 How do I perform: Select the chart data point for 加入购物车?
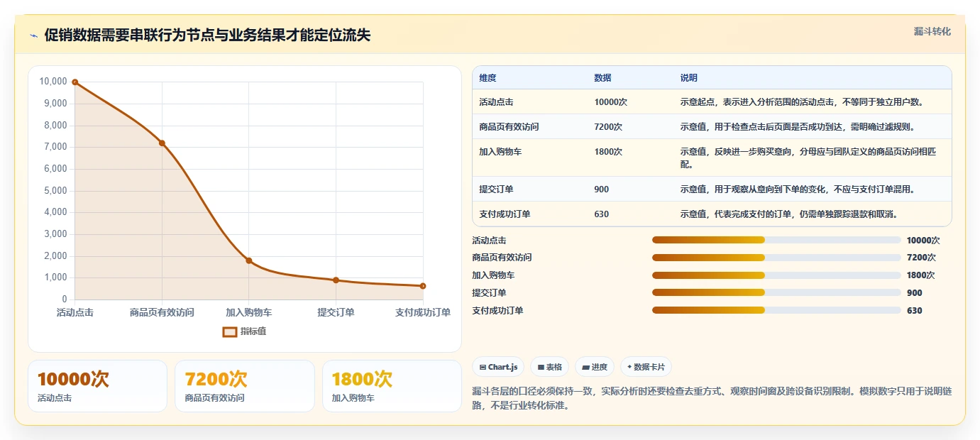249,260
